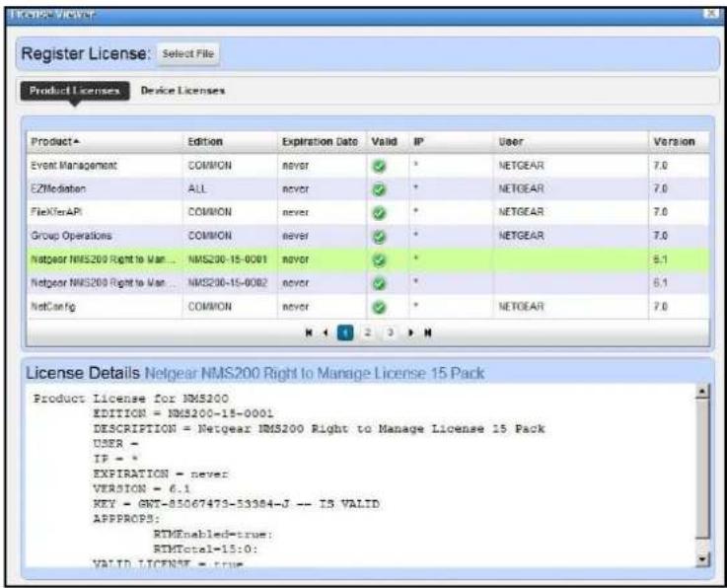Image resolution: width=727 pixels, height=588 pixels.
Task: Click the DESCRIPTION line in license details
Action: coord(319,428)
